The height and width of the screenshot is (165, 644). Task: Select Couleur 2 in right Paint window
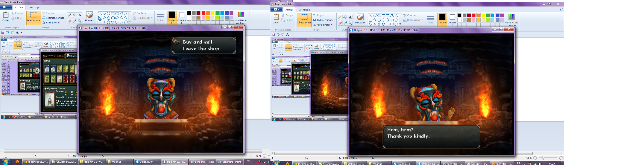[x=452, y=20]
